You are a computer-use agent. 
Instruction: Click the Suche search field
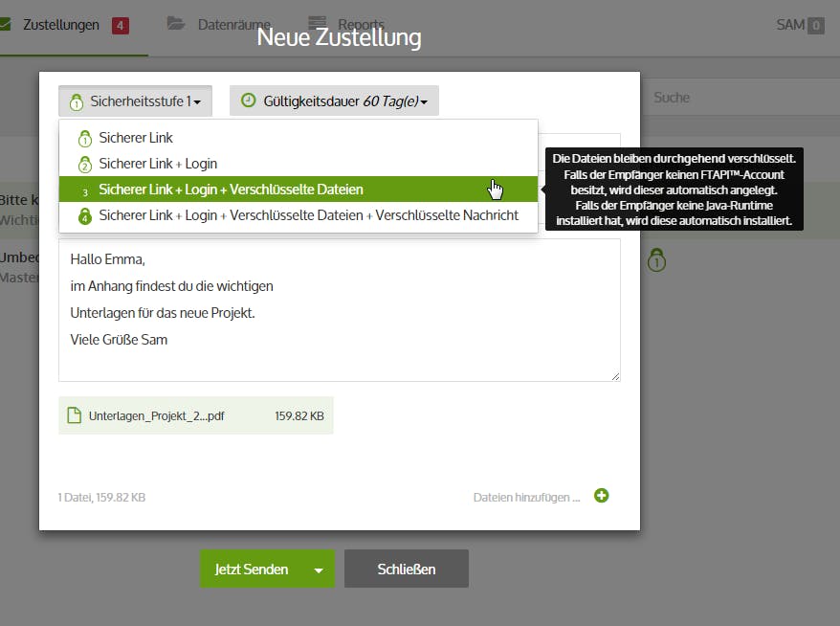[x=740, y=97]
